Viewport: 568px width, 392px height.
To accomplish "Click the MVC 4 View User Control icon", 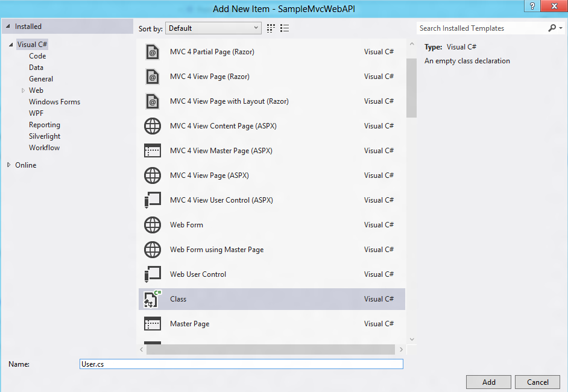I will coord(153,200).
